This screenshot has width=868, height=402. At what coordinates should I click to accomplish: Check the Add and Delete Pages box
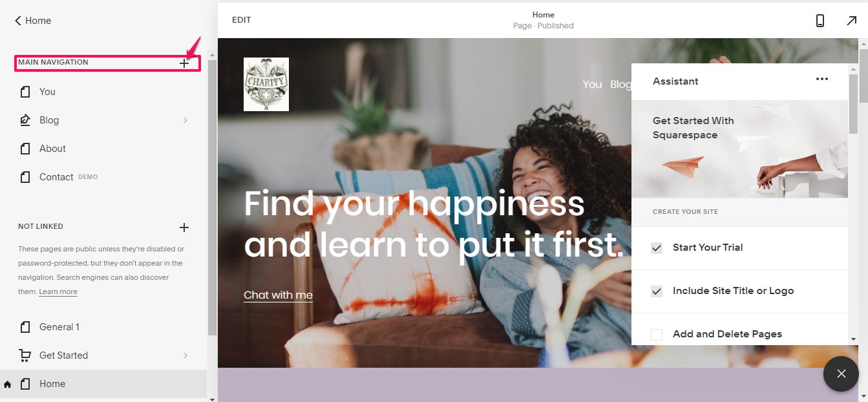(x=657, y=335)
